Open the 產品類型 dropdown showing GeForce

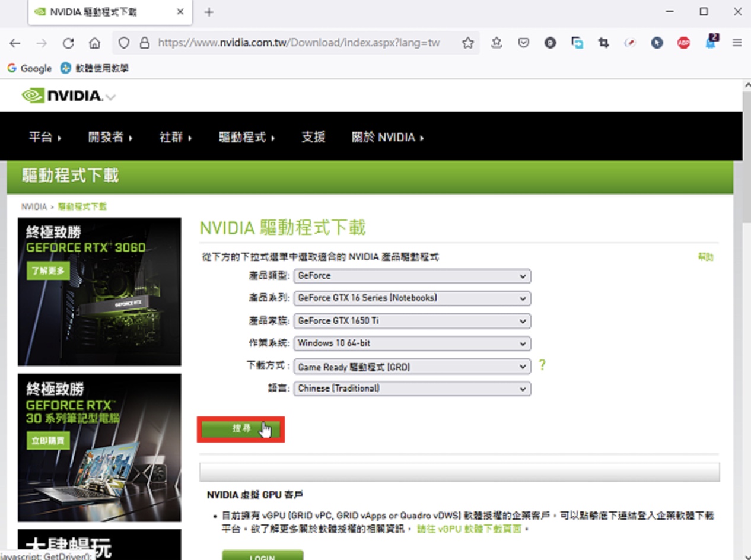[412, 276]
